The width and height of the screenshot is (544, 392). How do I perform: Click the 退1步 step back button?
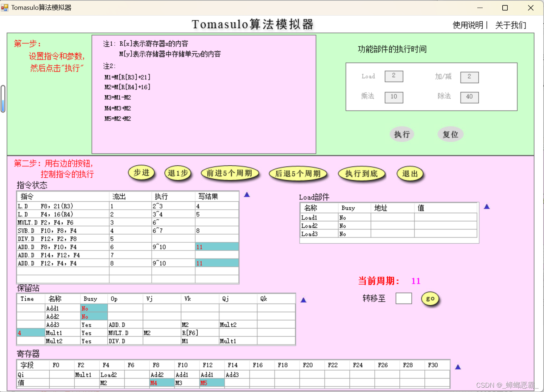coord(178,173)
